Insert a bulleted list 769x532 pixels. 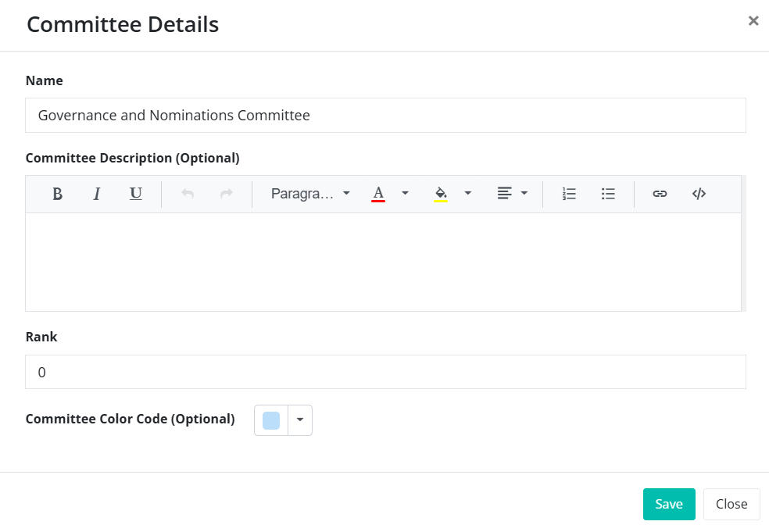[x=608, y=194]
